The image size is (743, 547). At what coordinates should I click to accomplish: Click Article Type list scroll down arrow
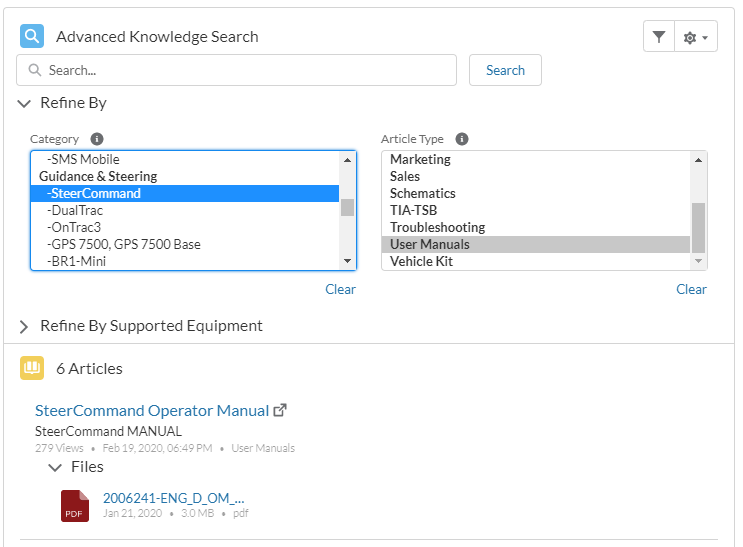tap(698, 261)
